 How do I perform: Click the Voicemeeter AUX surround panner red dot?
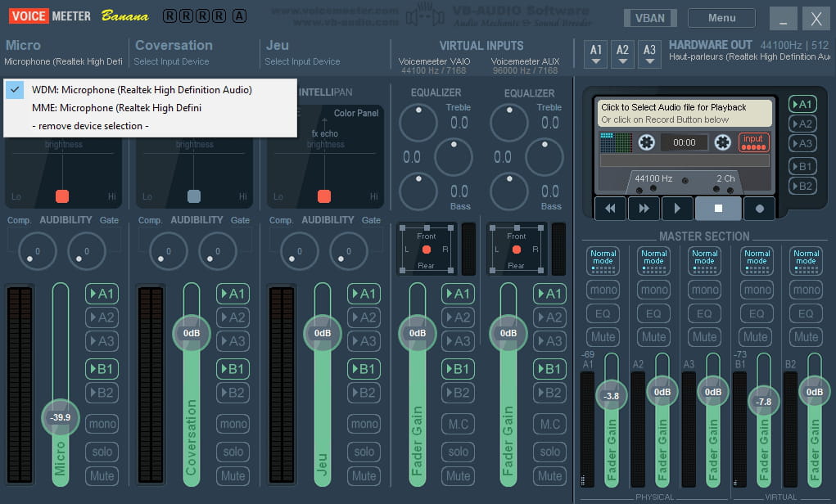[x=516, y=250]
